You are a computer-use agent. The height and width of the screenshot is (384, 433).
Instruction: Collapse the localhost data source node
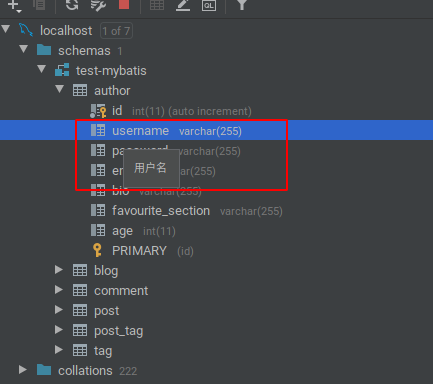coord(6,29)
